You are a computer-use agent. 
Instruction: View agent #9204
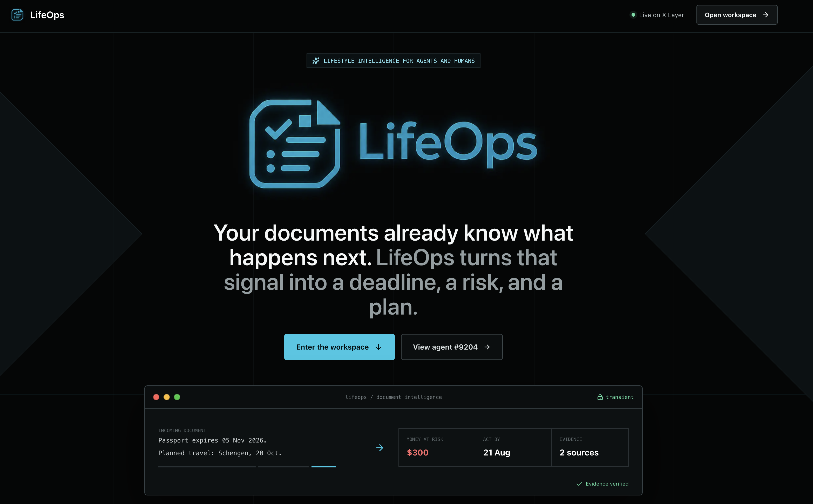452,347
